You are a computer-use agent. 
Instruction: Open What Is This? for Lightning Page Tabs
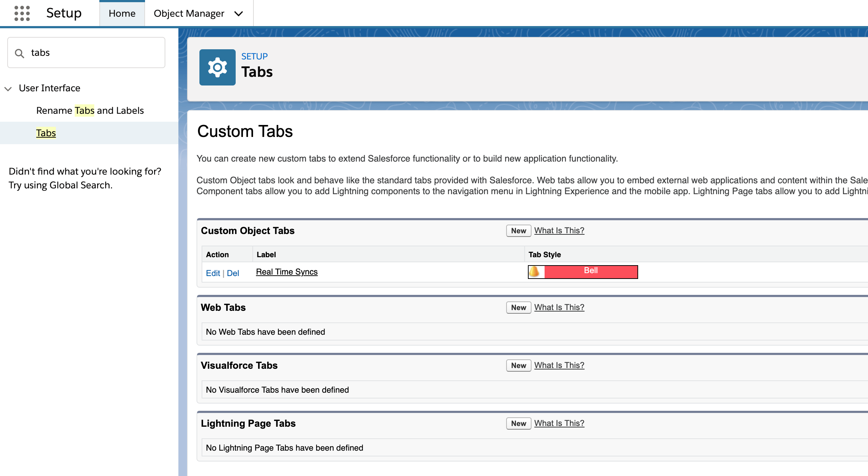(559, 423)
